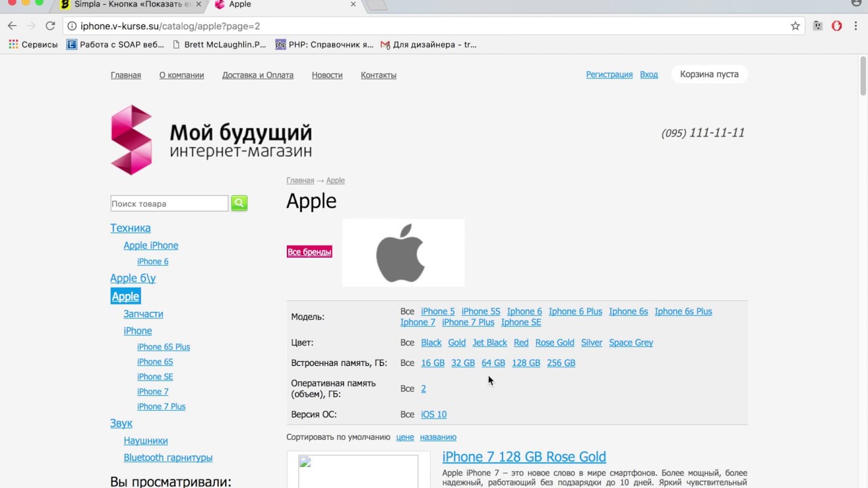Go to Главная in top menu
Screen dimensions: 868x488
(x=126, y=75)
